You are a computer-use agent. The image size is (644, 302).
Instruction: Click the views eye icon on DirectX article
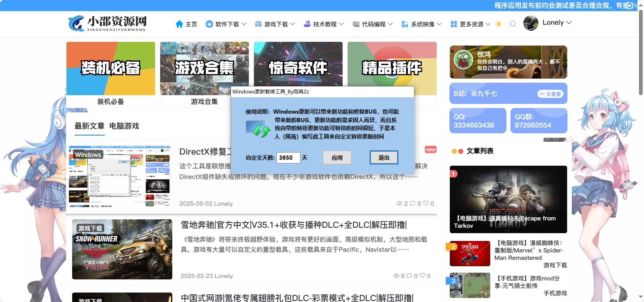[x=400, y=203]
